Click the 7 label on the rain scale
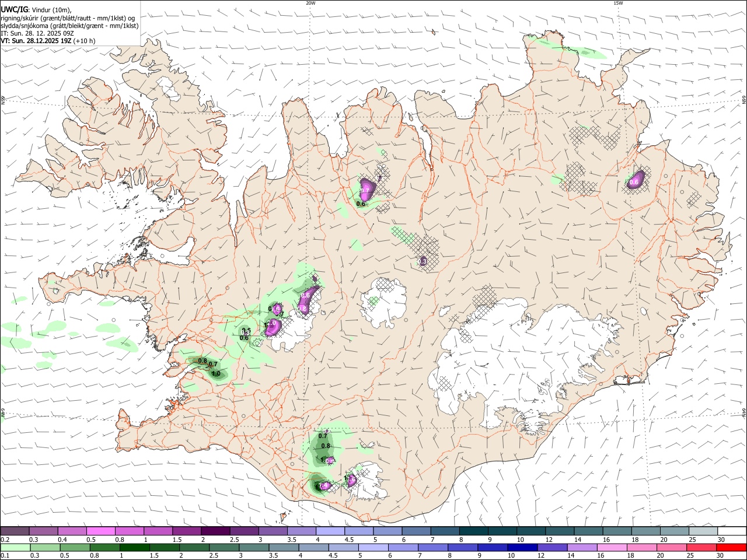The height and width of the screenshot is (560, 747). pos(421,556)
